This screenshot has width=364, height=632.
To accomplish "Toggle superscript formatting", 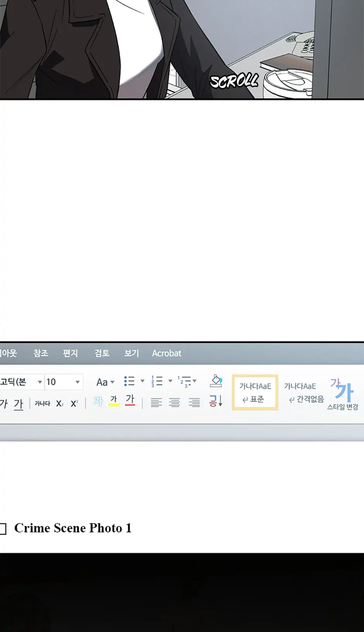I will pos(74,404).
